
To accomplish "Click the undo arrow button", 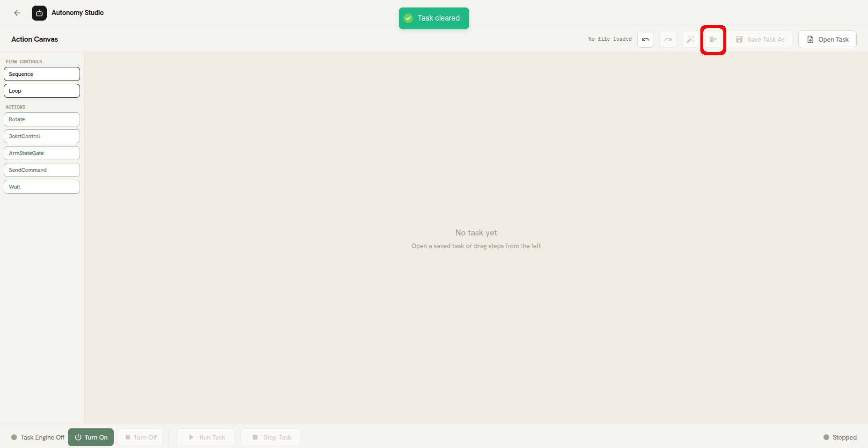I will point(646,39).
